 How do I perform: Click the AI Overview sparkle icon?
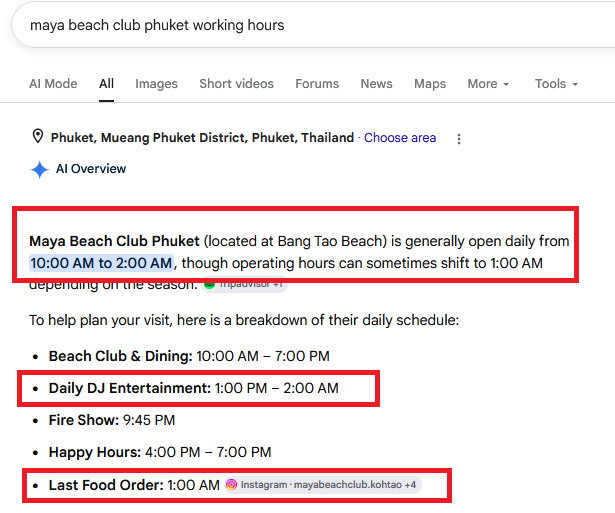(40, 169)
